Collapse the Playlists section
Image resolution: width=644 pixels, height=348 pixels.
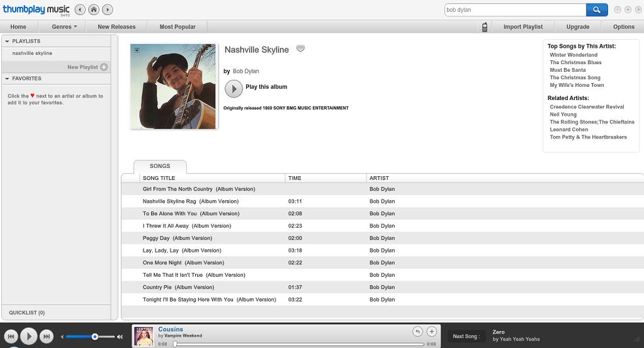tap(7, 42)
